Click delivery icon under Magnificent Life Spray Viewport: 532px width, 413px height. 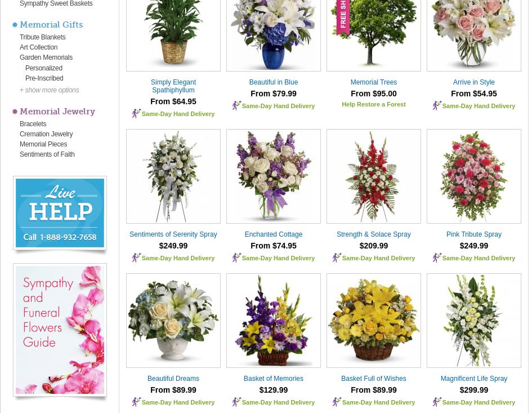coord(437,402)
